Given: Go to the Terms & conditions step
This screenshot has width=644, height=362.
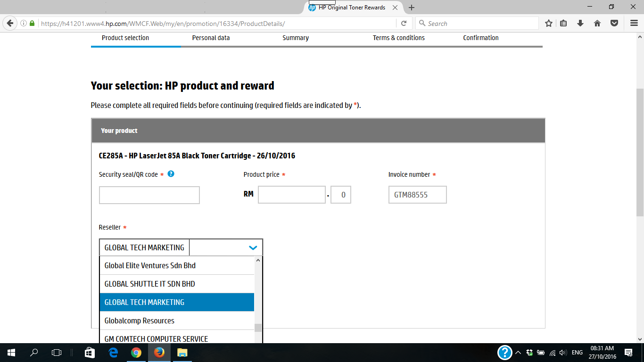Looking at the screenshot, I should click(x=399, y=38).
